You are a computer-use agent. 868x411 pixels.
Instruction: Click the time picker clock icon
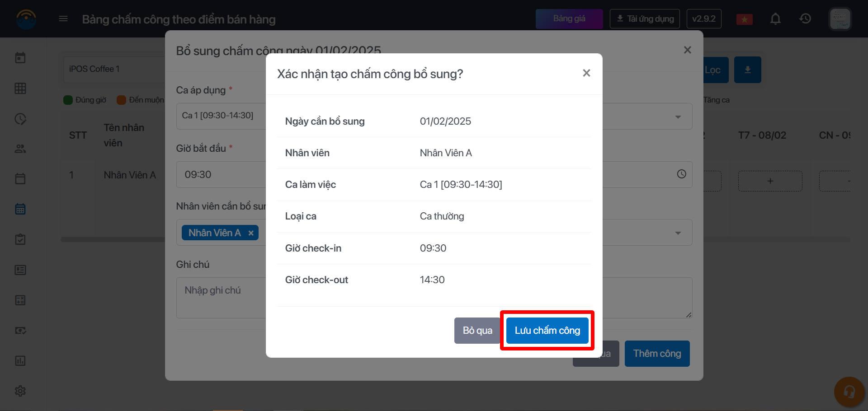click(x=681, y=174)
